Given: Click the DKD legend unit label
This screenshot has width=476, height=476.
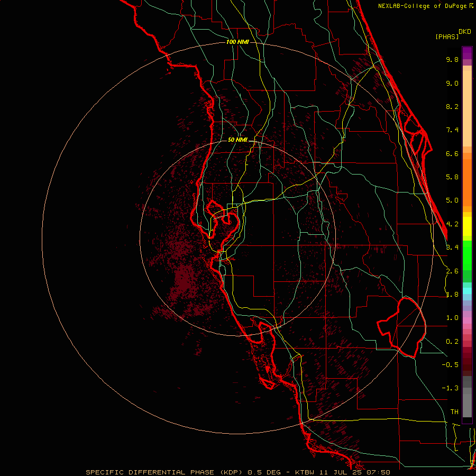Looking at the screenshot, I should pyautogui.click(x=465, y=32).
